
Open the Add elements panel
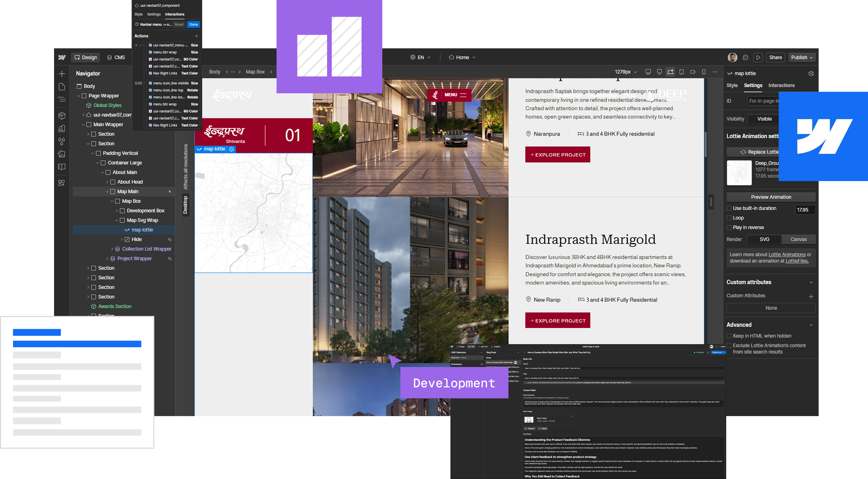[62, 74]
